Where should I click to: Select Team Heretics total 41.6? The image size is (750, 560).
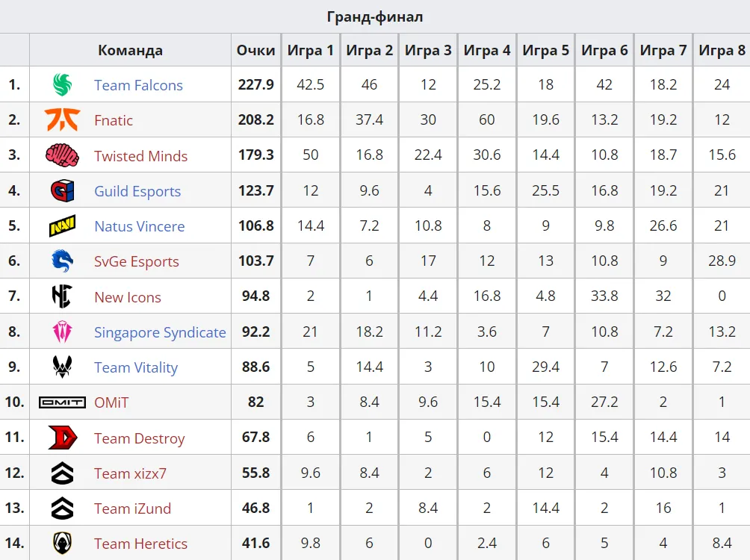tap(256, 544)
